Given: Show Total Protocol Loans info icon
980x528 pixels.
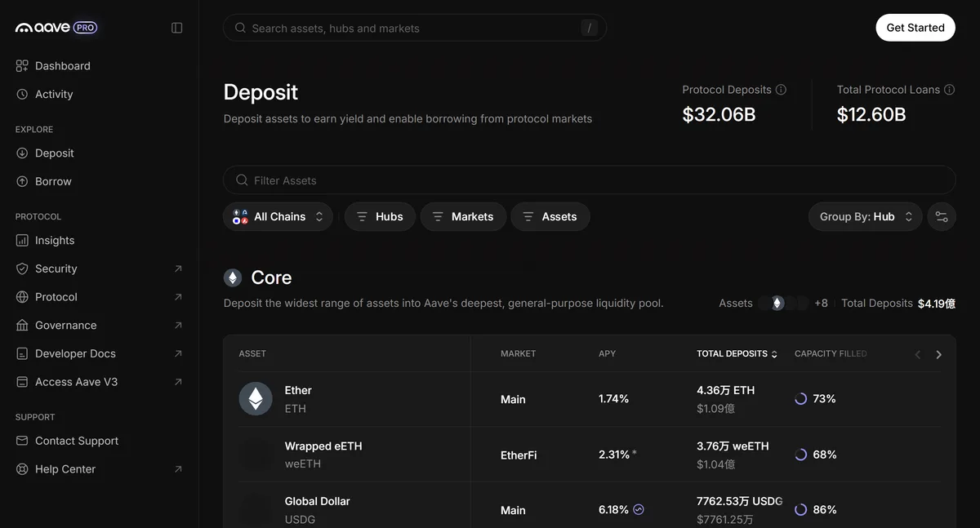Looking at the screenshot, I should click(x=949, y=90).
